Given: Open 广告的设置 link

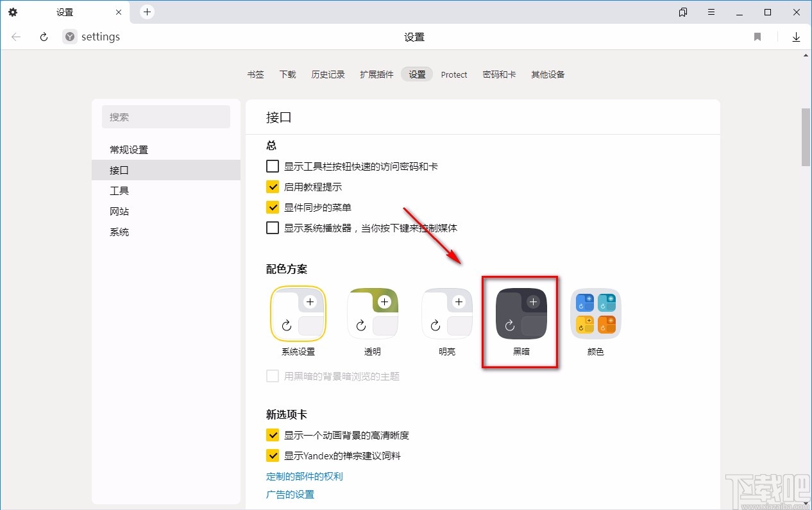Looking at the screenshot, I should [290, 494].
